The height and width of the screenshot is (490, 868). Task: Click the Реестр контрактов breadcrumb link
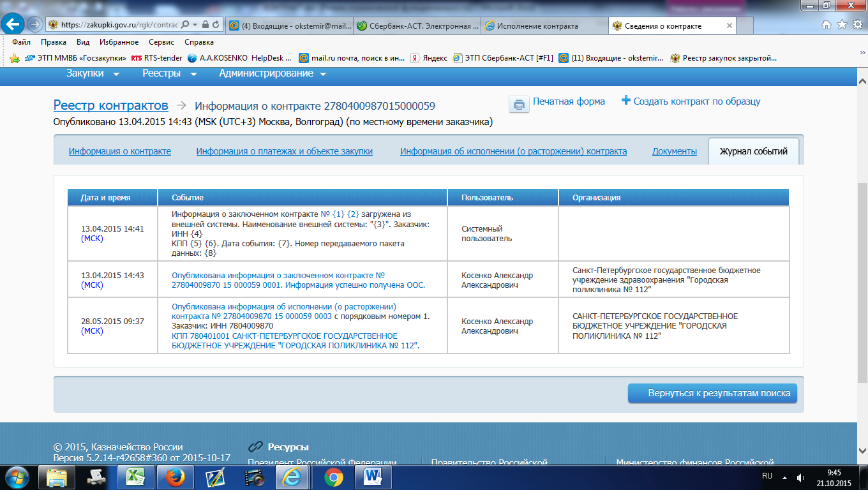click(111, 105)
